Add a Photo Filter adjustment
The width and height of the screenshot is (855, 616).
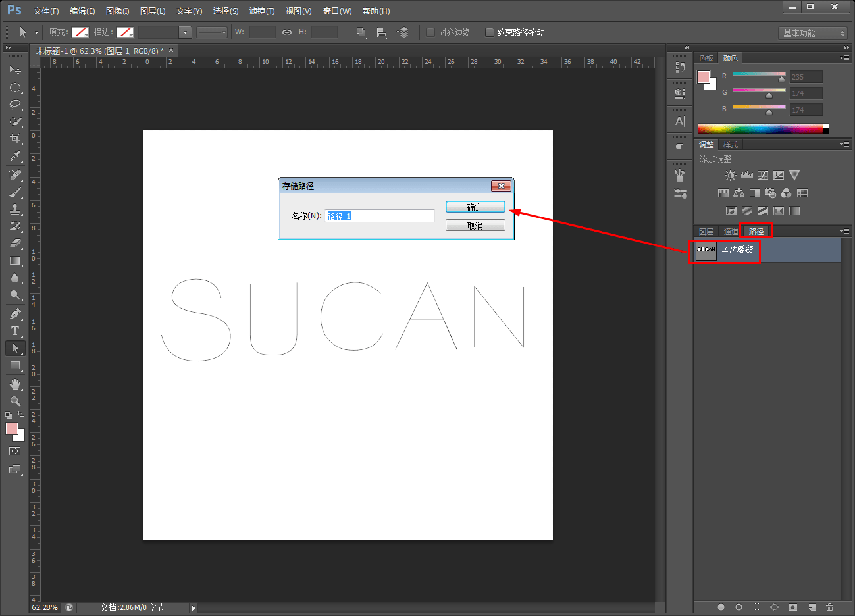tap(771, 193)
